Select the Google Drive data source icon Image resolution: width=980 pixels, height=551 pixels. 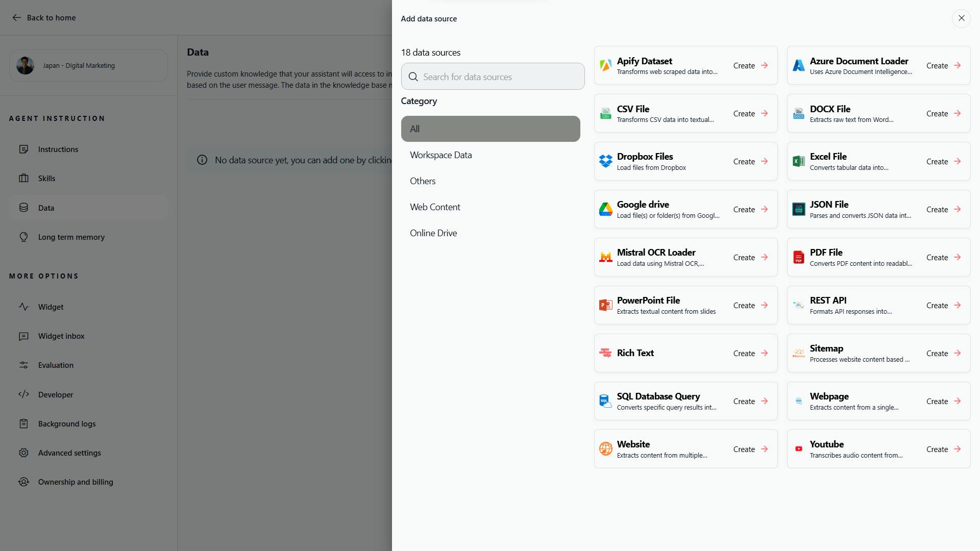(x=605, y=209)
